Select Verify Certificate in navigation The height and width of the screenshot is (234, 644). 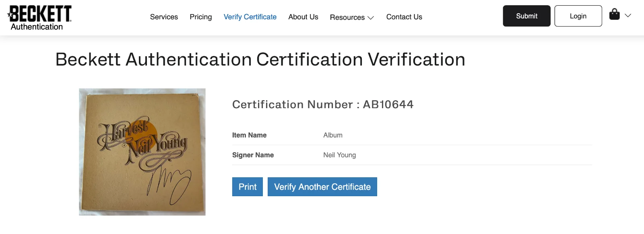(x=250, y=17)
